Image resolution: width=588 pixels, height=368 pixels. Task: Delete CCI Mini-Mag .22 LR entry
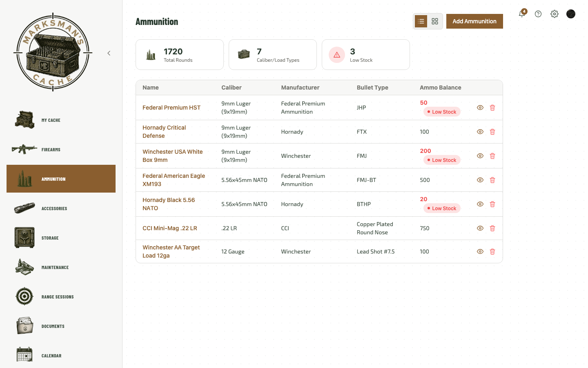coord(492,228)
